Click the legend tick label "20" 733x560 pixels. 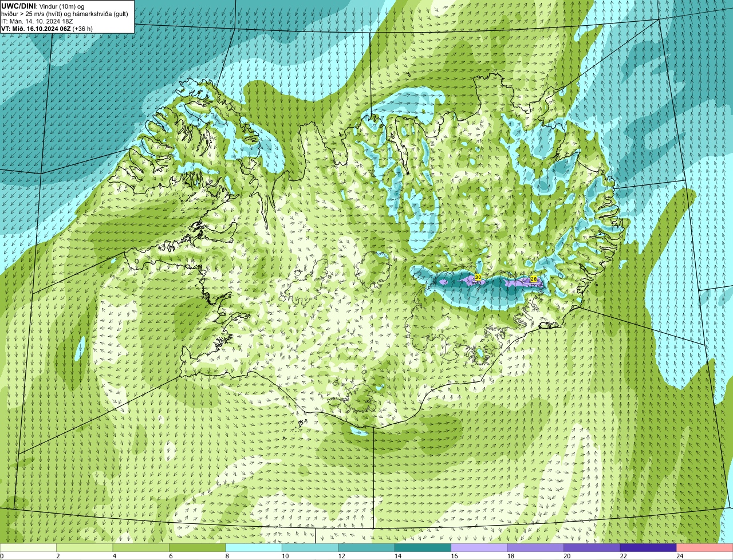(567, 556)
